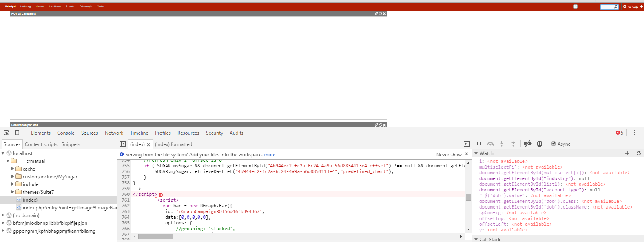Switch to the Snippets navigator tab
644x242 pixels.
71,144
